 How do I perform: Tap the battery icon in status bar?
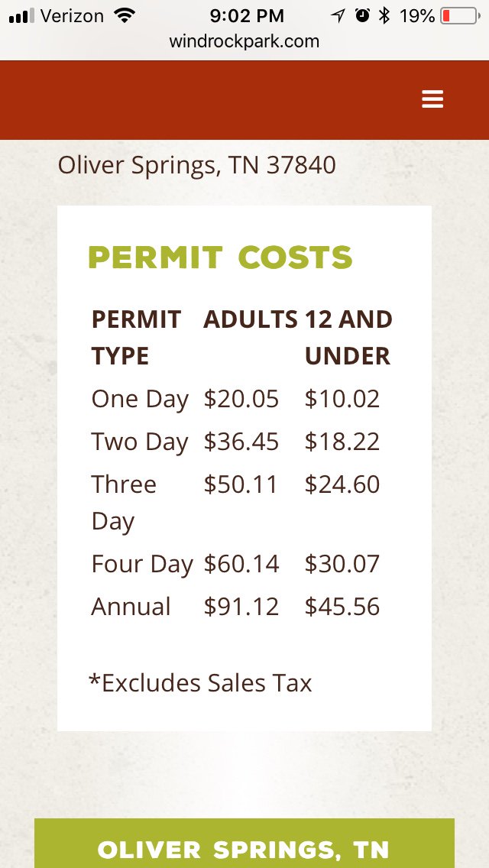pos(458,15)
